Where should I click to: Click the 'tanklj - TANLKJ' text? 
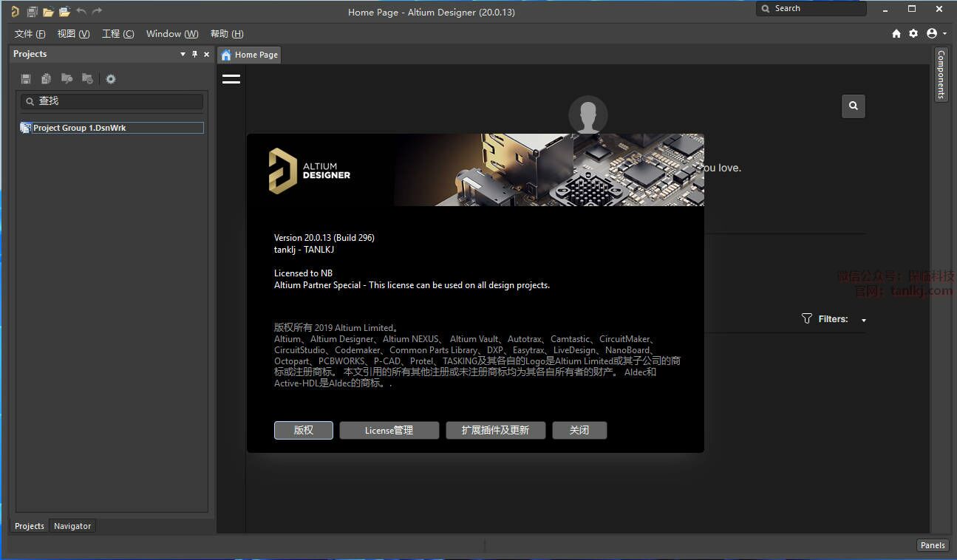[x=304, y=250]
